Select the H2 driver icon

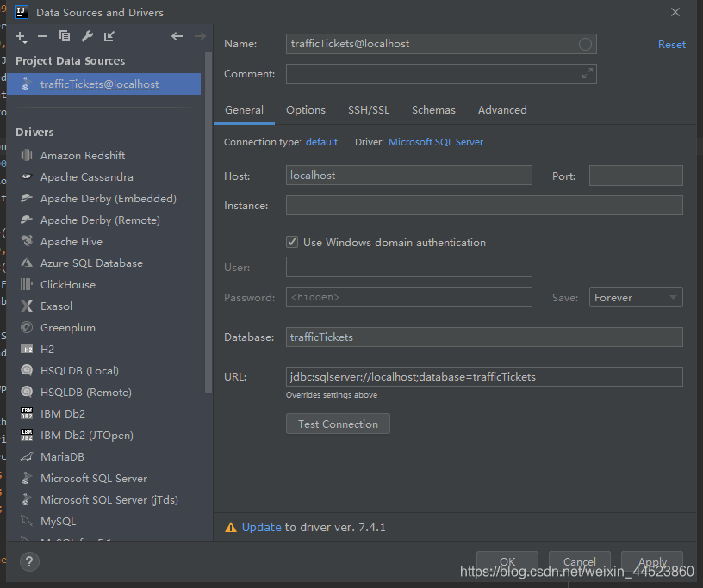27,349
